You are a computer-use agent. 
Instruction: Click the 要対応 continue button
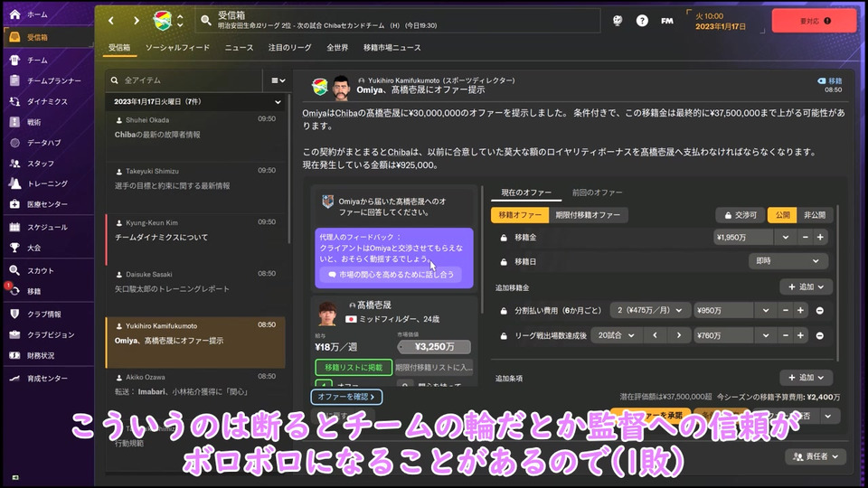point(815,21)
